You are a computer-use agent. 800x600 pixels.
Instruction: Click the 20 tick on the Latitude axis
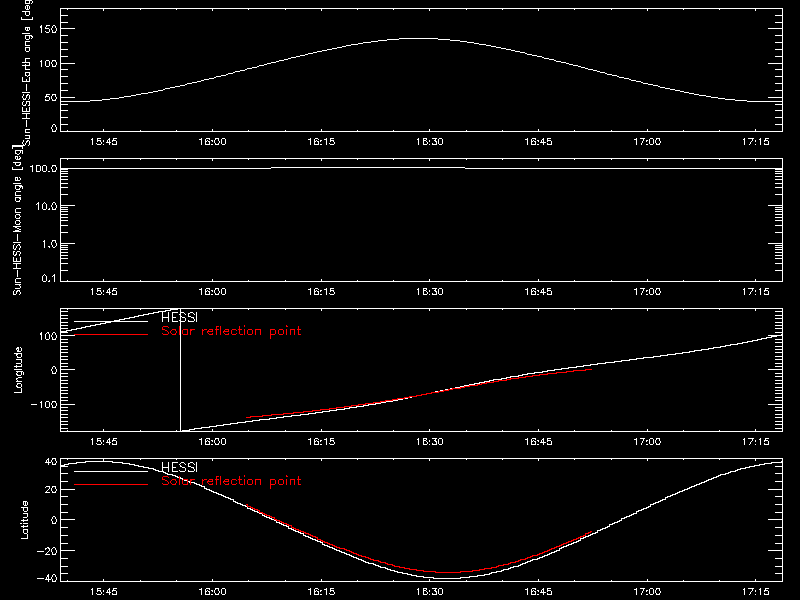(51, 490)
